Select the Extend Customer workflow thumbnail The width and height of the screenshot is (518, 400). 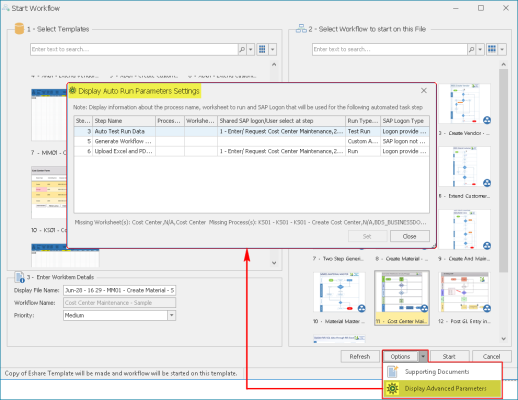465,167
